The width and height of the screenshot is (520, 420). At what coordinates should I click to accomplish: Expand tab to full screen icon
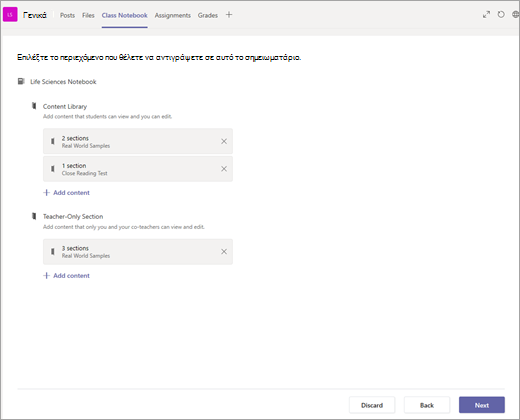click(486, 15)
